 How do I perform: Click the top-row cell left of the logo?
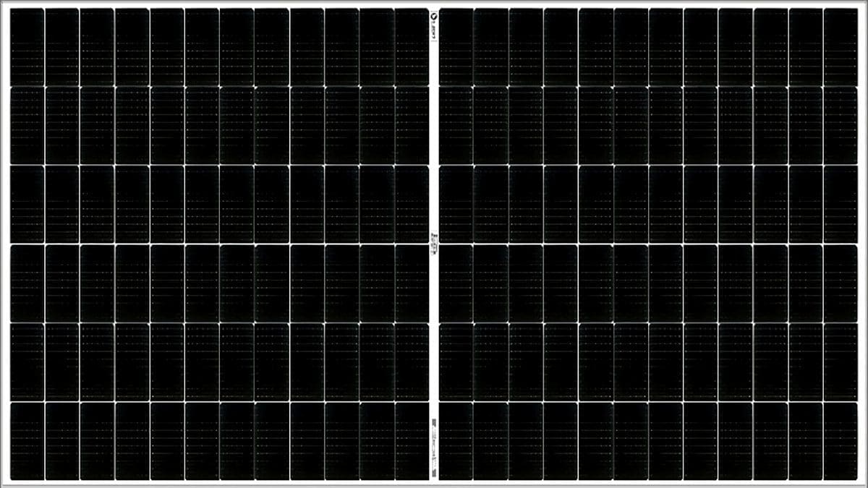pos(412,46)
